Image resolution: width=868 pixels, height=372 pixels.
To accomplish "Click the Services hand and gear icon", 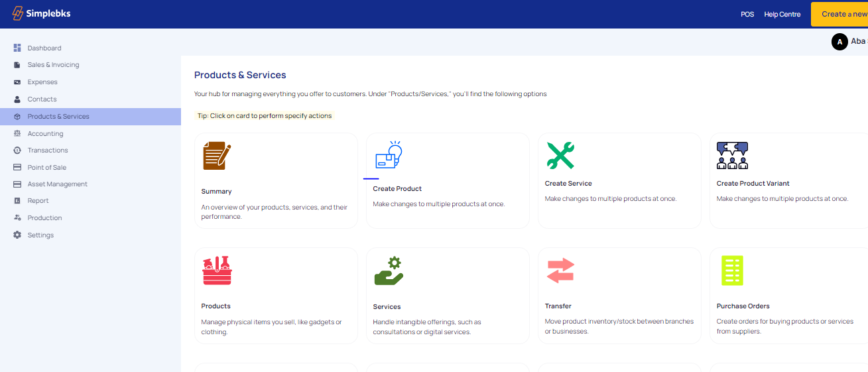I will click(389, 271).
